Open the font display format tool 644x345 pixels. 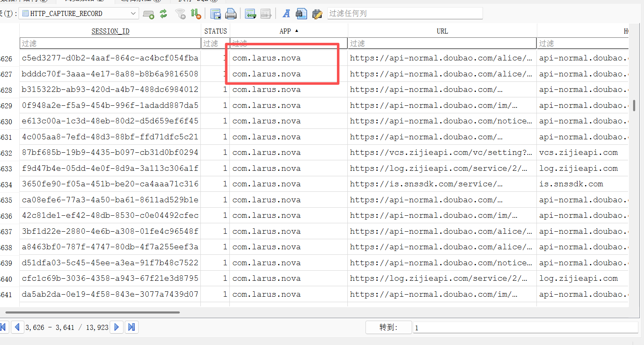(x=286, y=14)
